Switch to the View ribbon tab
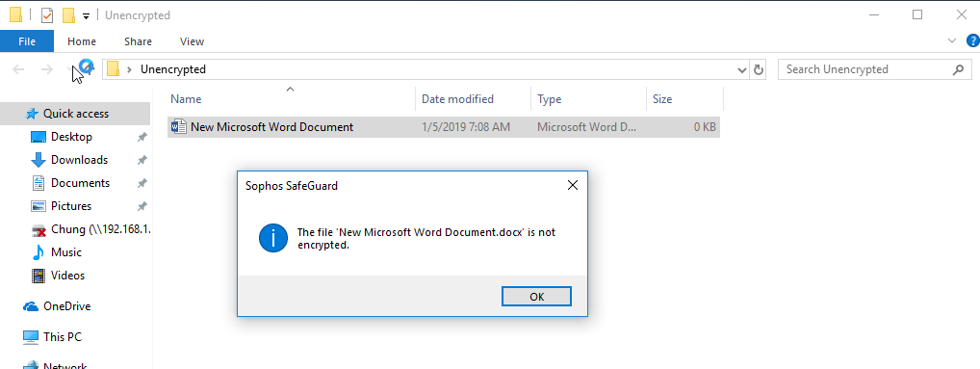 tap(192, 41)
